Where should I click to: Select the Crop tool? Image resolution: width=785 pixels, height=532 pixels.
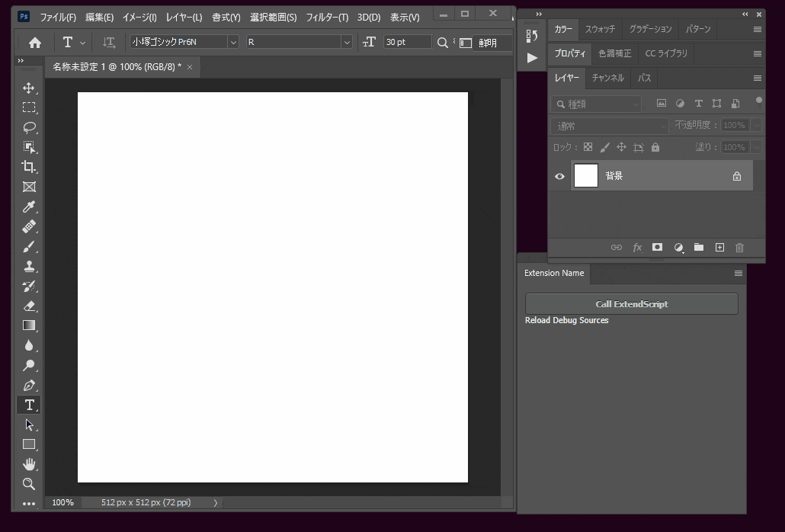[29, 167]
